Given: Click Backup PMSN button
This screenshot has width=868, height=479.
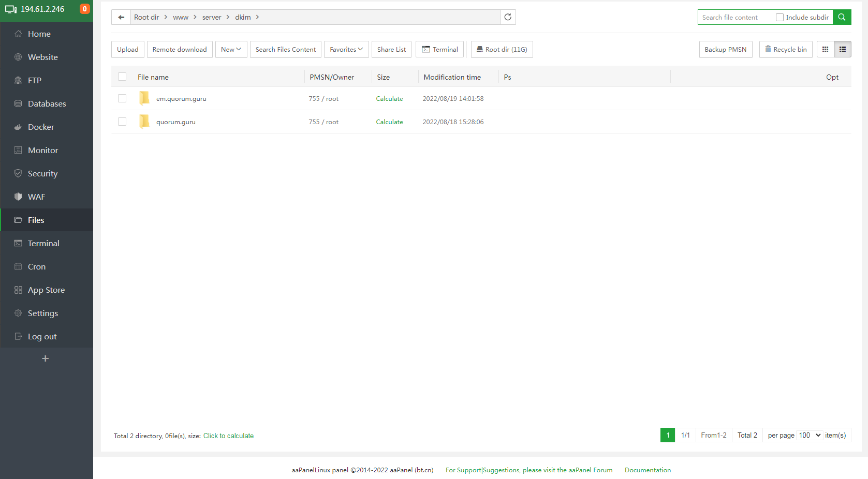Looking at the screenshot, I should (x=726, y=50).
